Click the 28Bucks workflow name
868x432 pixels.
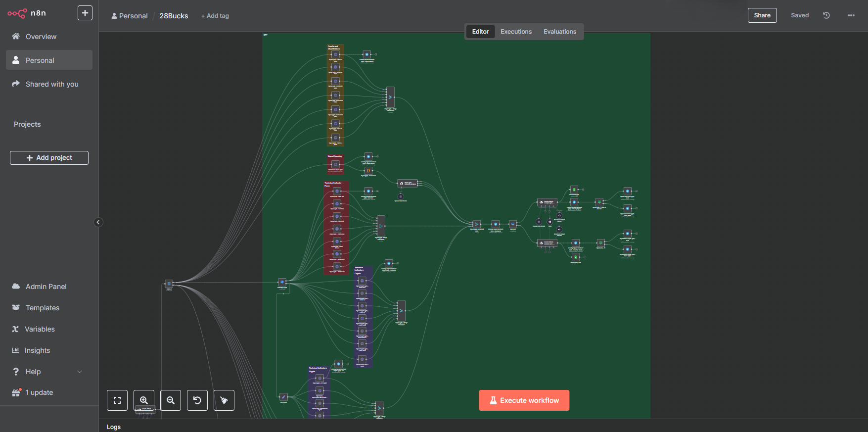(174, 16)
